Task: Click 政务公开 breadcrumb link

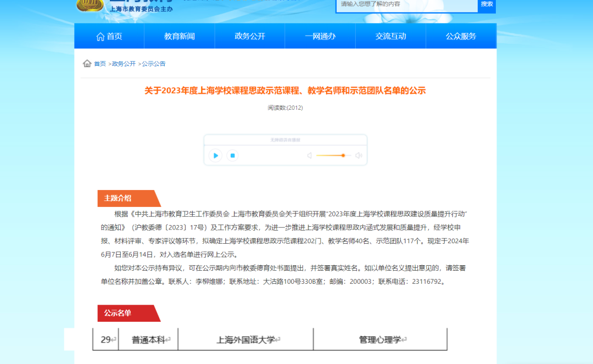Action: point(124,64)
